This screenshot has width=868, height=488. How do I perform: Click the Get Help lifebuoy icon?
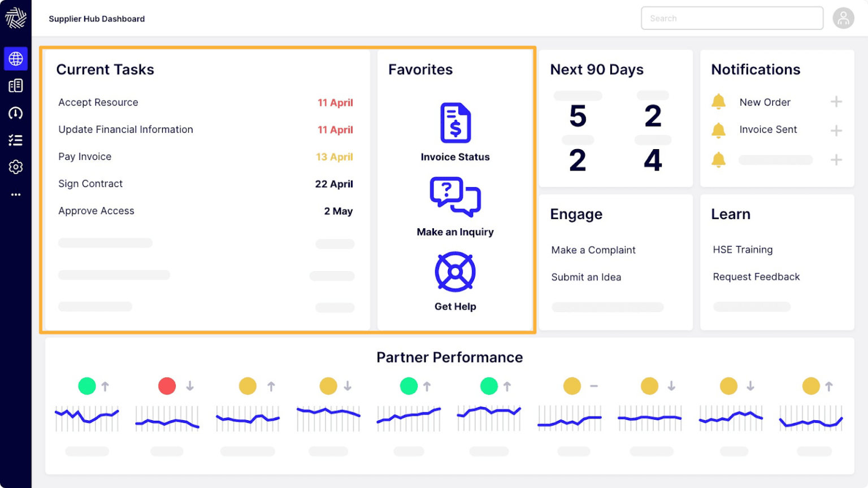pyautogui.click(x=455, y=272)
